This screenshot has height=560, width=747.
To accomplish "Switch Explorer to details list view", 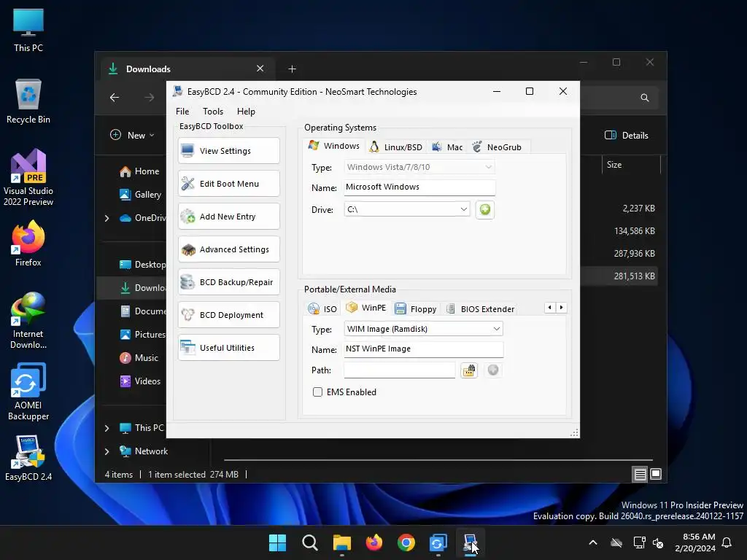I will coord(640,474).
